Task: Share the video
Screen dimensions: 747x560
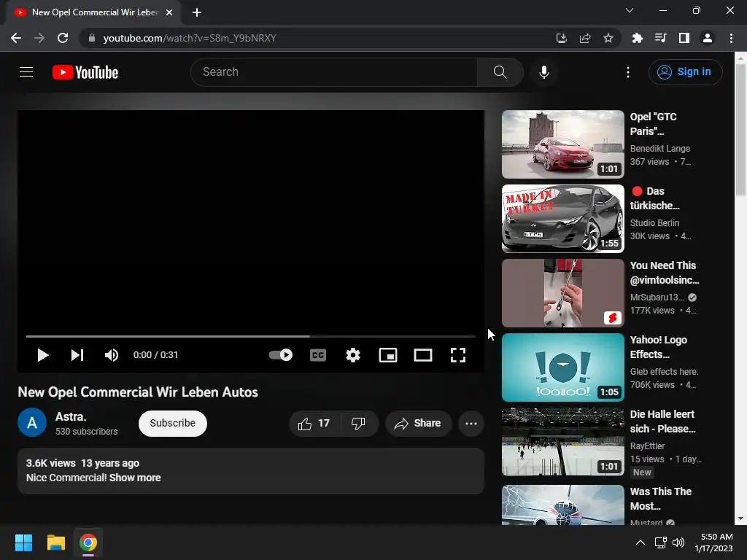Action: (418, 424)
